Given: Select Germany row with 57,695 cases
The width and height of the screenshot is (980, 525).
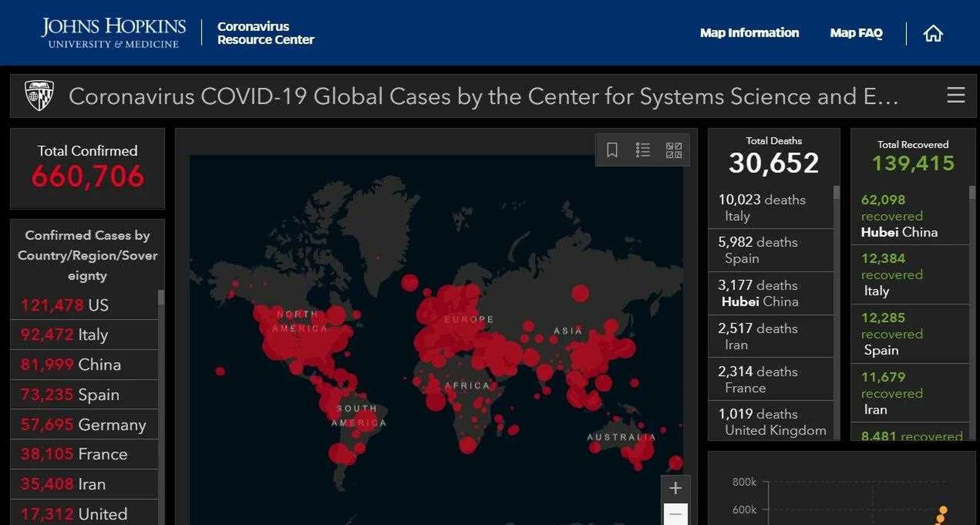Looking at the screenshot, I should (x=84, y=425).
